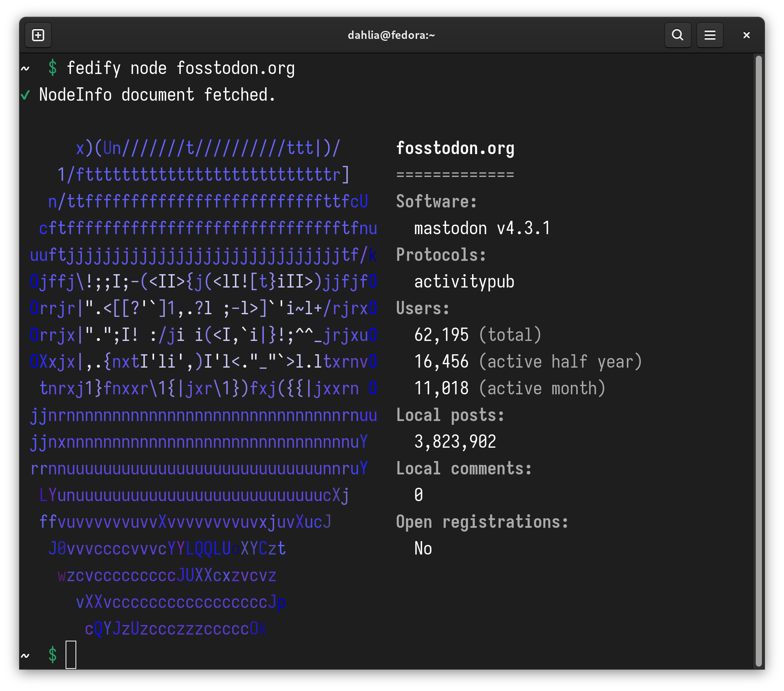This screenshot has width=784, height=691.
Task: Click the fedify node fosstodon.org command text
Action: (181, 68)
